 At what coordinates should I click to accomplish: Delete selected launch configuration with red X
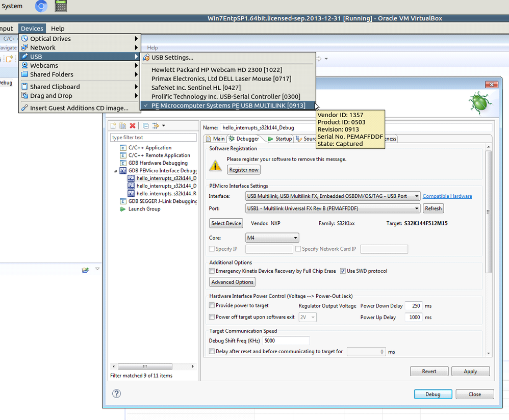coord(133,126)
